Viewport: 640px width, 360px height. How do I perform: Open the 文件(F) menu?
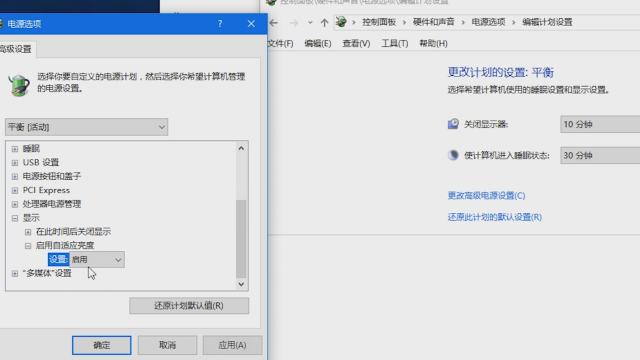click(x=280, y=43)
